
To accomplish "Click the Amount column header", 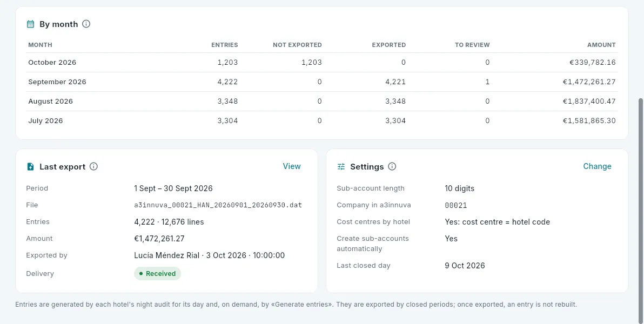I will pos(602,45).
